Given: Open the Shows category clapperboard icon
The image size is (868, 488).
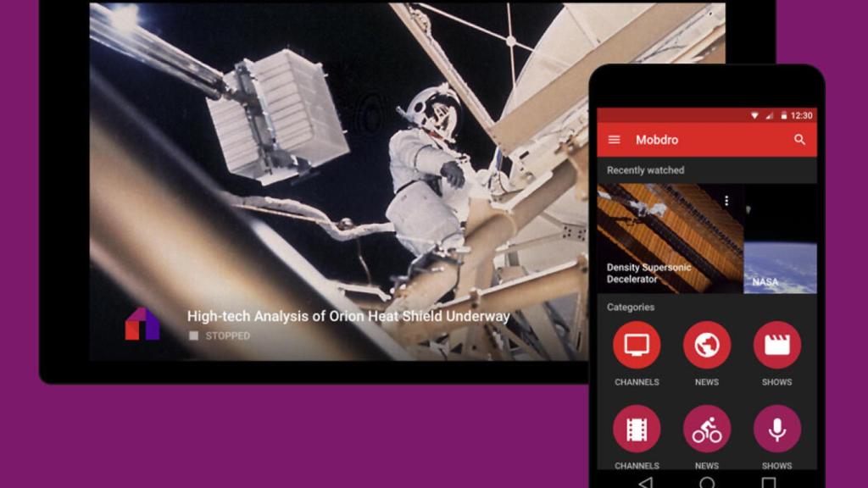Looking at the screenshot, I should [x=776, y=345].
